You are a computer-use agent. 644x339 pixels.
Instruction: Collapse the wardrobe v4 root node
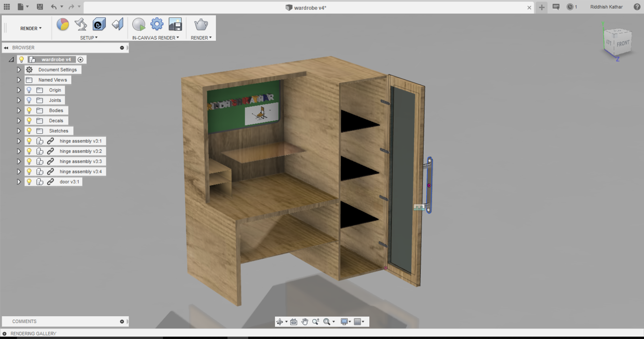[x=11, y=59]
